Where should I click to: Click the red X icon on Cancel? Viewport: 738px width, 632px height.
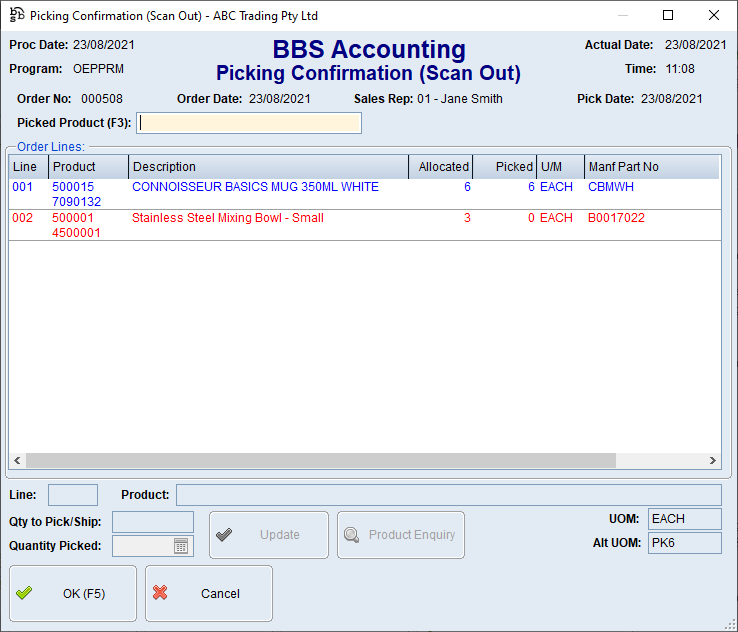(x=160, y=593)
